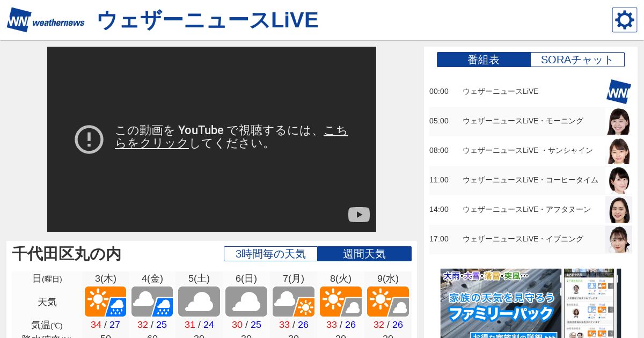644x338 pixels.
Task: Click cloudy weather icon for 6(日)
Action: coord(246,302)
